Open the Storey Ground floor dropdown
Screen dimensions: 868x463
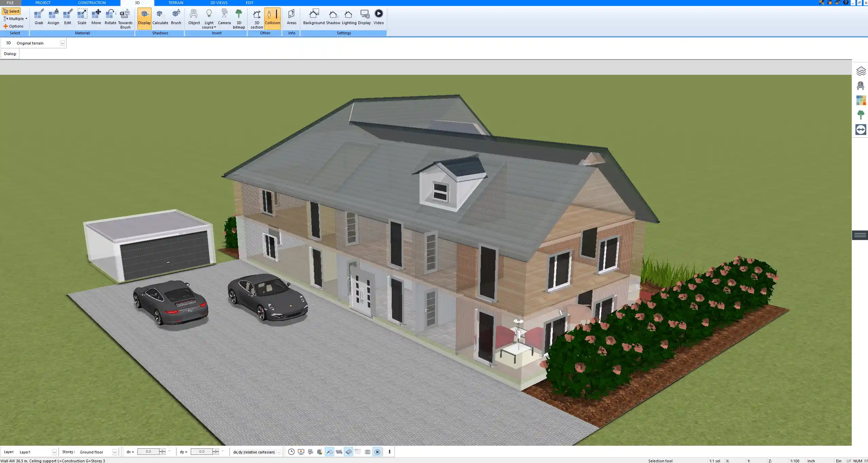(x=114, y=452)
